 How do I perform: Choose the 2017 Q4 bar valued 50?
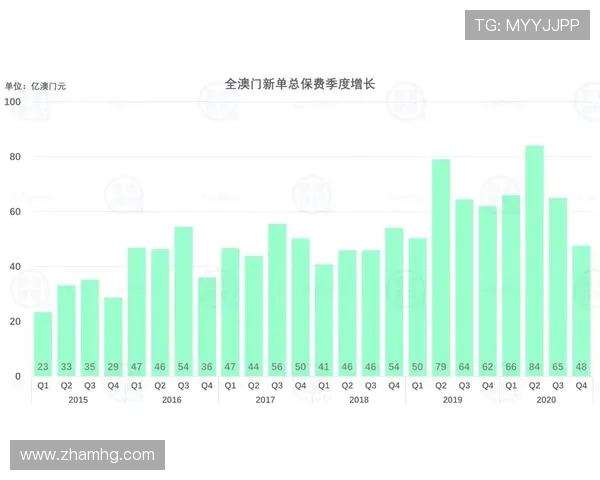300,307
